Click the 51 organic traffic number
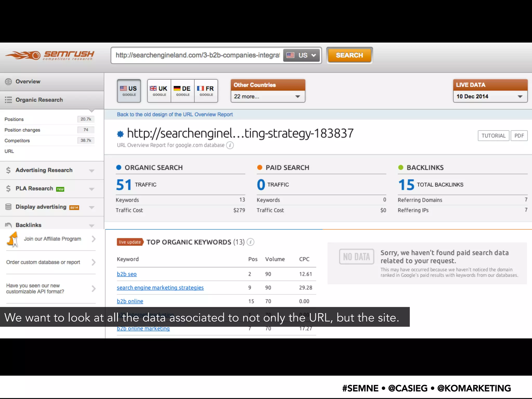Viewport: 532px width, 399px height. [124, 185]
